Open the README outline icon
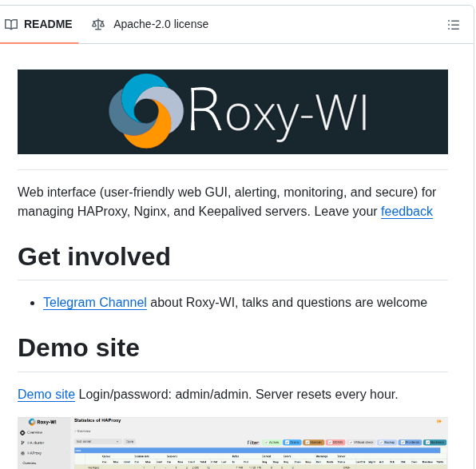Screen dimensions: 476x469 [x=453, y=25]
